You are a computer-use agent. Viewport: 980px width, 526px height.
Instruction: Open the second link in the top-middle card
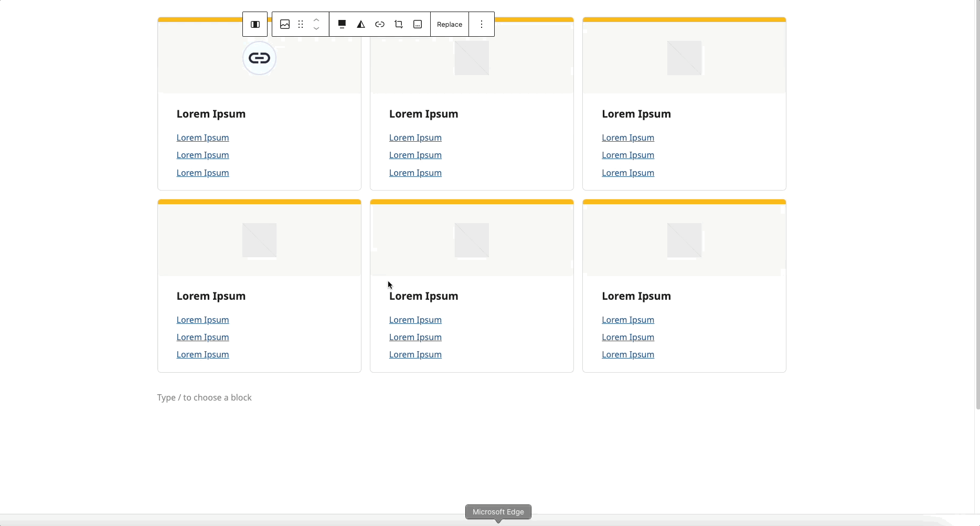point(415,155)
